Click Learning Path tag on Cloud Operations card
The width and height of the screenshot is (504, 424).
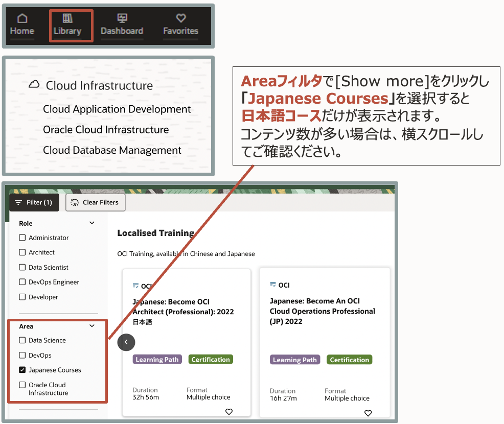pyautogui.click(x=295, y=360)
